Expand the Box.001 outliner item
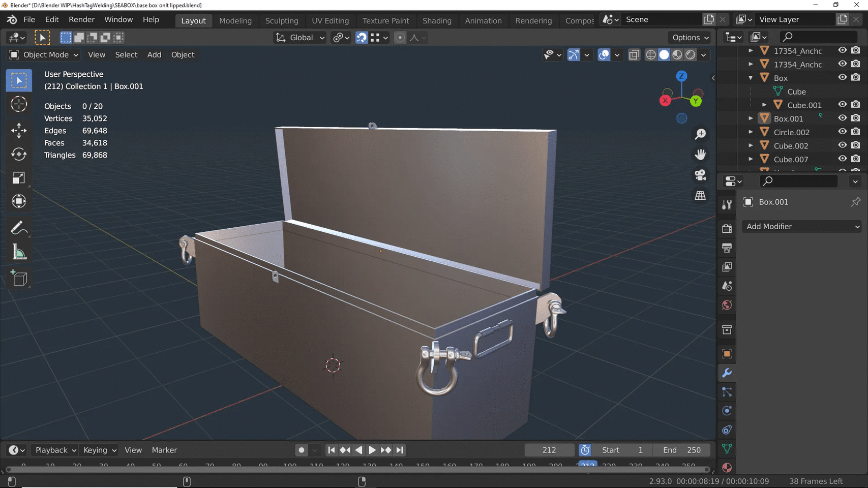 tap(751, 118)
